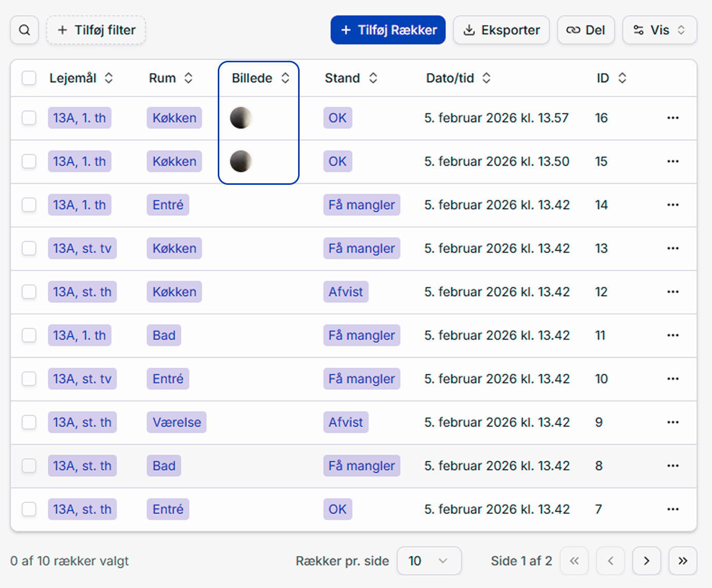Click the ID column header
Viewport: 712px width, 588px height.
click(611, 78)
